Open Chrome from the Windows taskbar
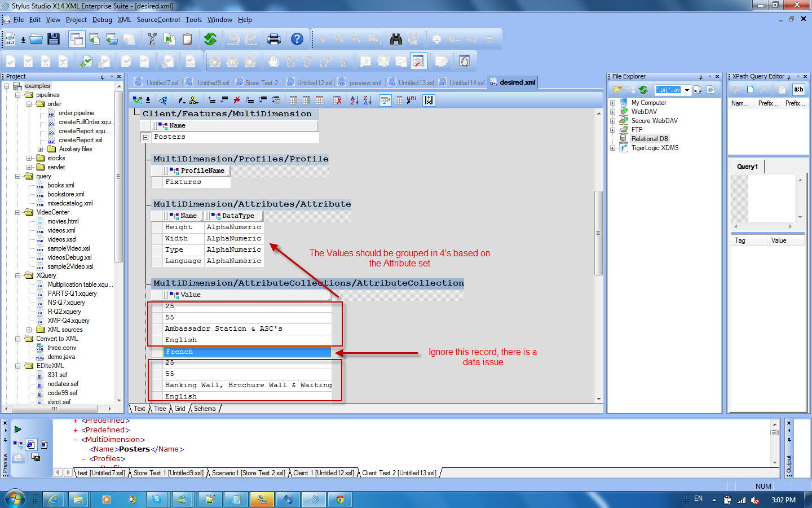This screenshot has height=508, width=812. pos(340,500)
